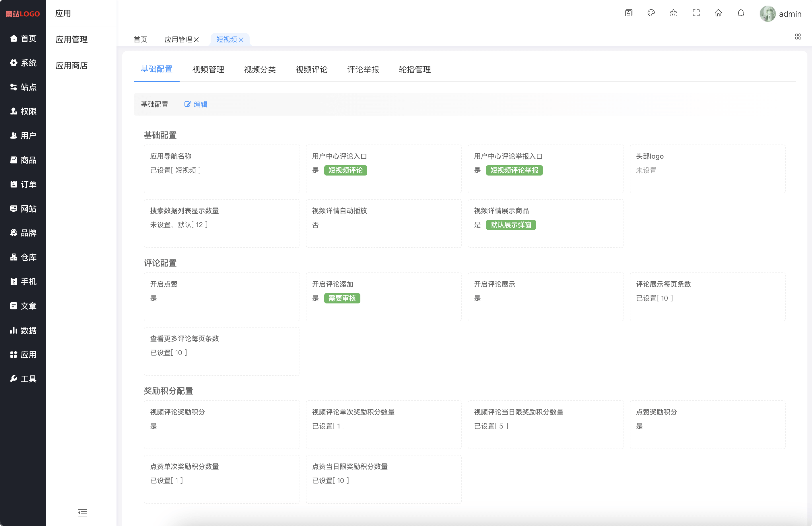Open tab options grid icon
812x526 pixels.
click(798, 36)
